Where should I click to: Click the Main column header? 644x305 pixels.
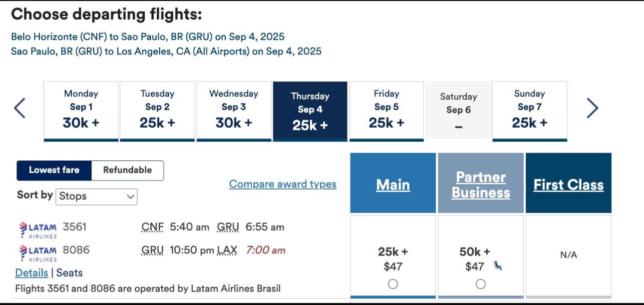click(x=393, y=184)
